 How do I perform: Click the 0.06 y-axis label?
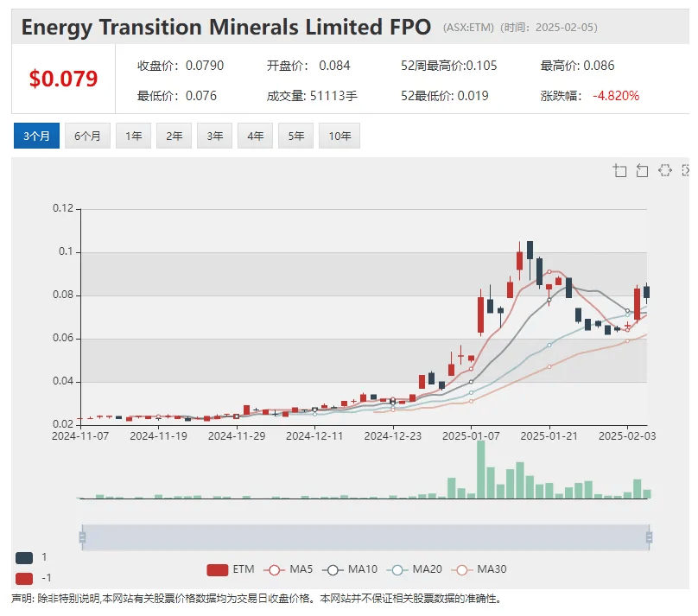pyautogui.click(x=63, y=338)
